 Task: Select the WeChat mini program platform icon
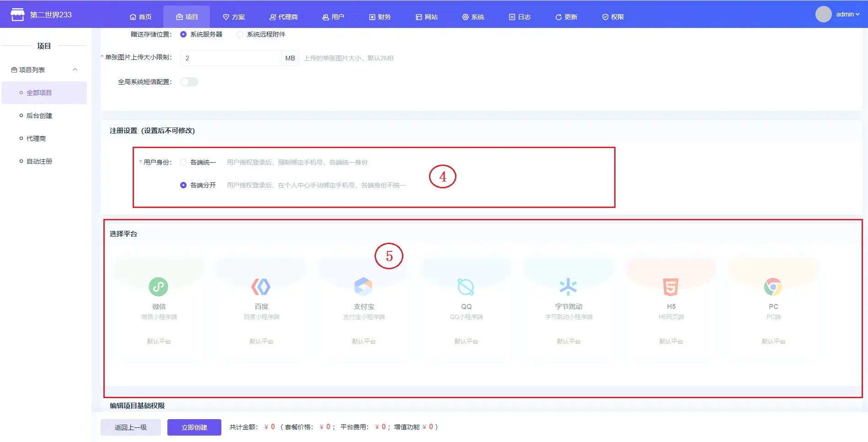click(x=159, y=287)
